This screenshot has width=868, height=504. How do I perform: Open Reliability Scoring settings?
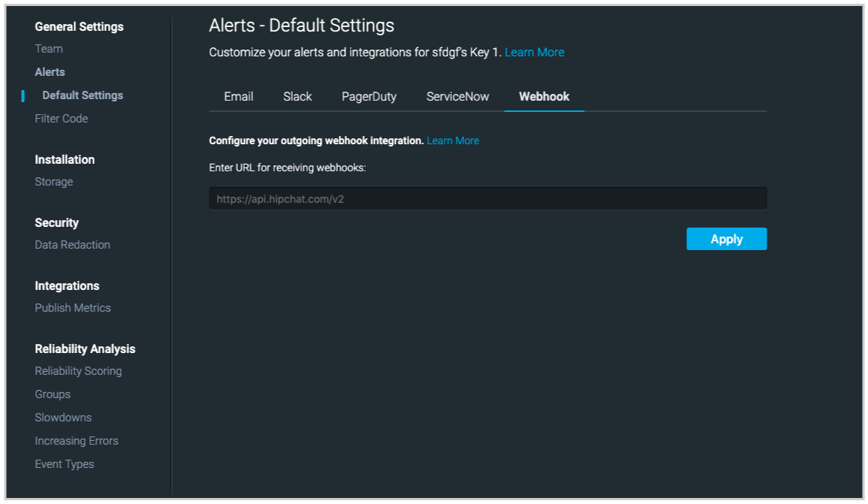(78, 371)
